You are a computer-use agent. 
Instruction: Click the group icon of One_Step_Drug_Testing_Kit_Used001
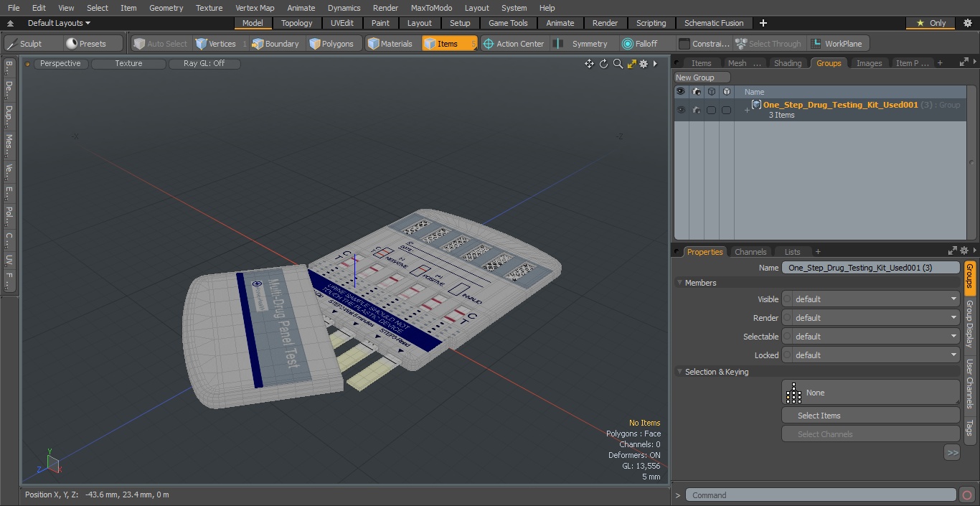[756, 105]
